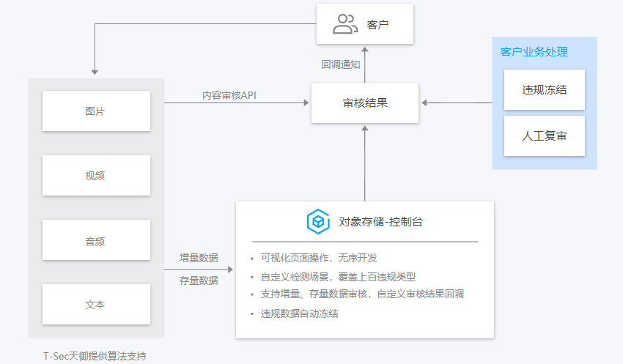Click the 回调通知 label

(x=341, y=64)
